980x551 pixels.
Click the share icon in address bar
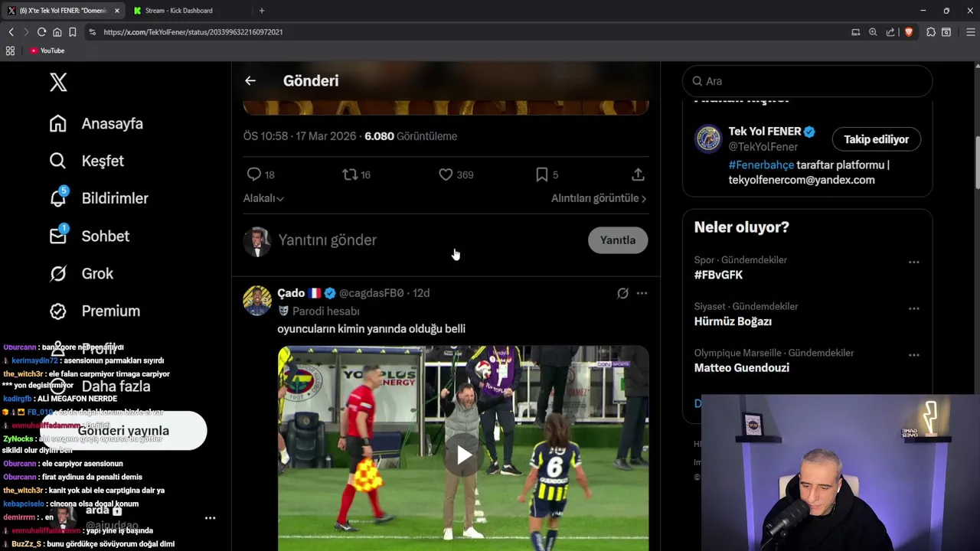point(890,32)
